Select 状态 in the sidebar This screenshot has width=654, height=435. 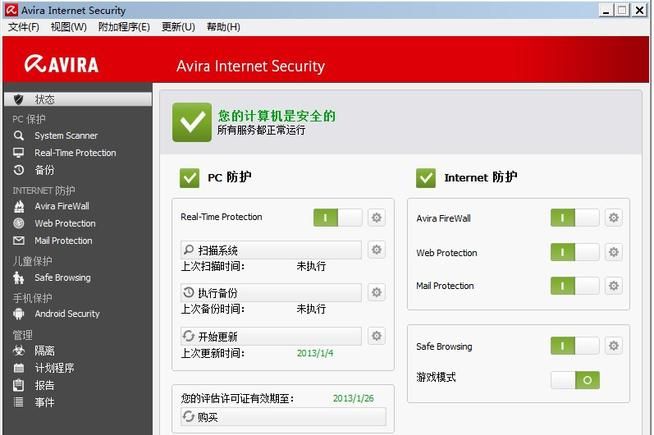coord(78,99)
